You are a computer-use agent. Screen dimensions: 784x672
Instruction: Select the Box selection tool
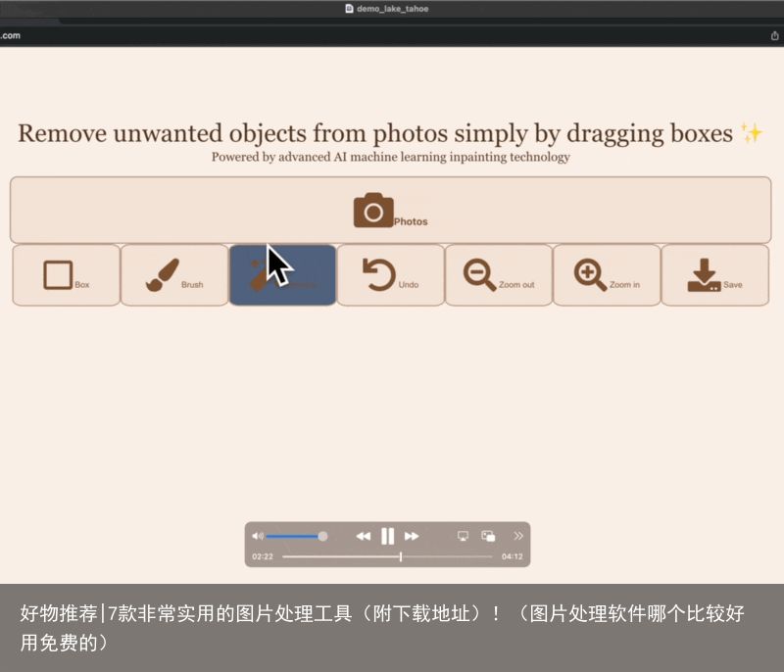coord(66,275)
